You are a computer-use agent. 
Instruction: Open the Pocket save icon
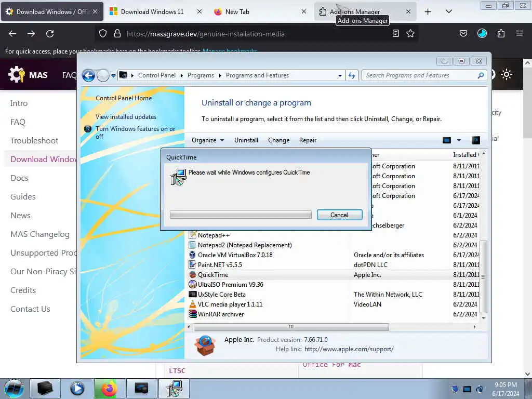click(x=463, y=33)
